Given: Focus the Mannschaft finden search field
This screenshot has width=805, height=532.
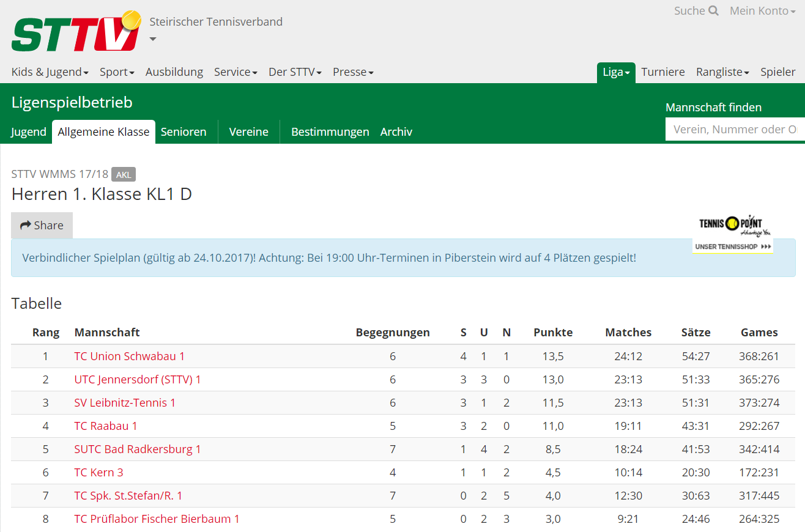Looking at the screenshot, I should [735, 129].
